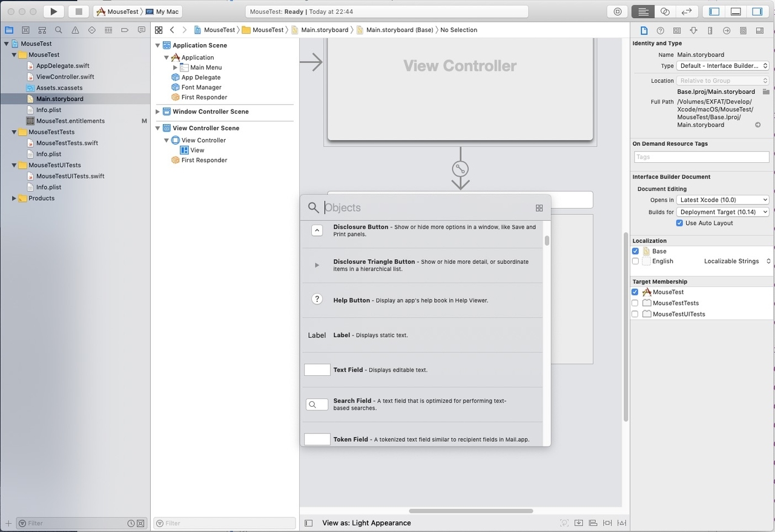Click Main.storyboard (Base) in jump bar
This screenshot has width=775, height=532.
395,30
